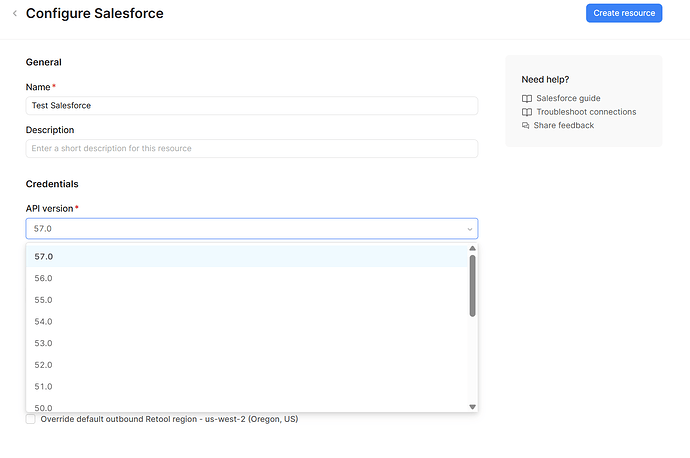Screen dimensions: 690x458
Task: Select API version 52.0
Action: tap(246, 364)
